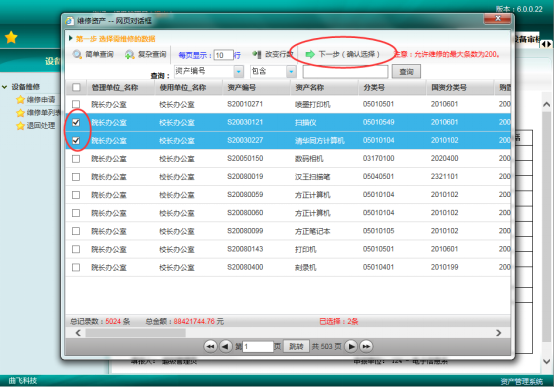Check the S20010271 喷墨打印机 row checkbox
Image resolution: width=554 pixels, height=388 pixels.
[x=76, y=104]
